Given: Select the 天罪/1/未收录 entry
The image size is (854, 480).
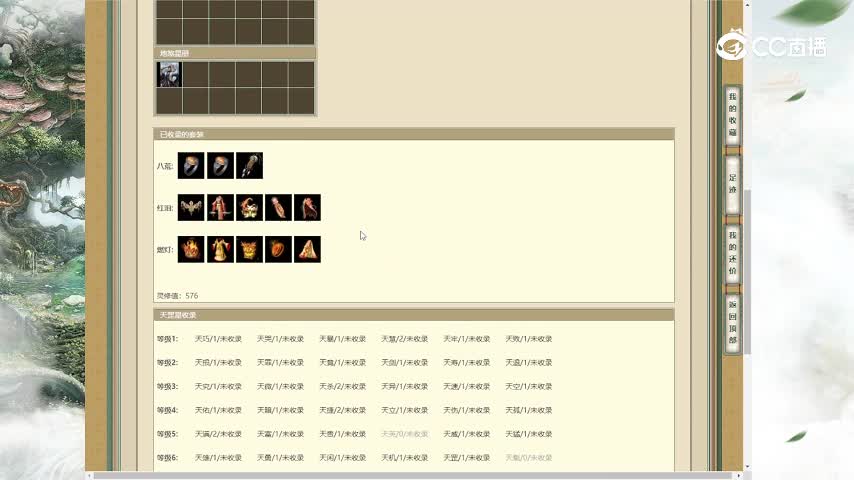Looking at the screenshot, I should [280, 363].
